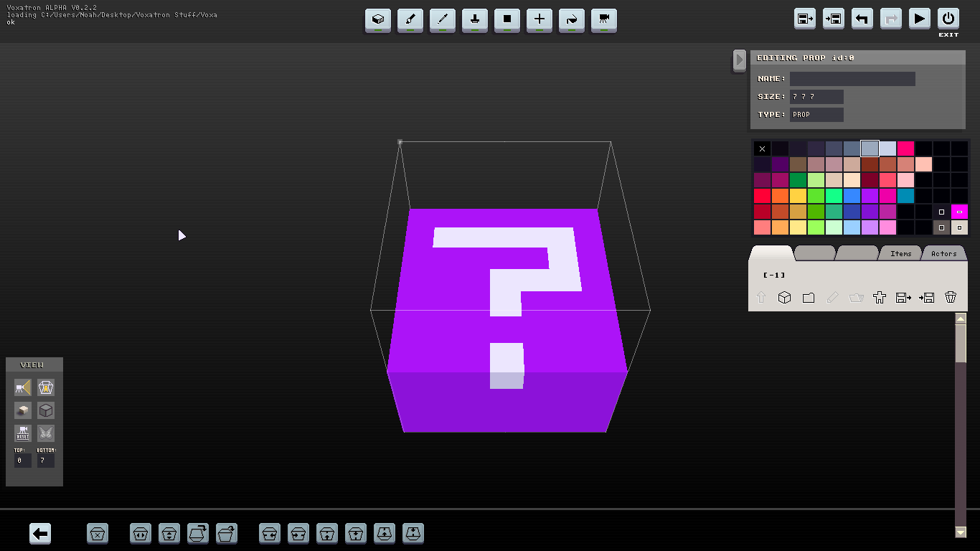The width and height of the screenshot is (980, 551).
Task: Click the up arrow in object panel
Action: tap(761, 297)
